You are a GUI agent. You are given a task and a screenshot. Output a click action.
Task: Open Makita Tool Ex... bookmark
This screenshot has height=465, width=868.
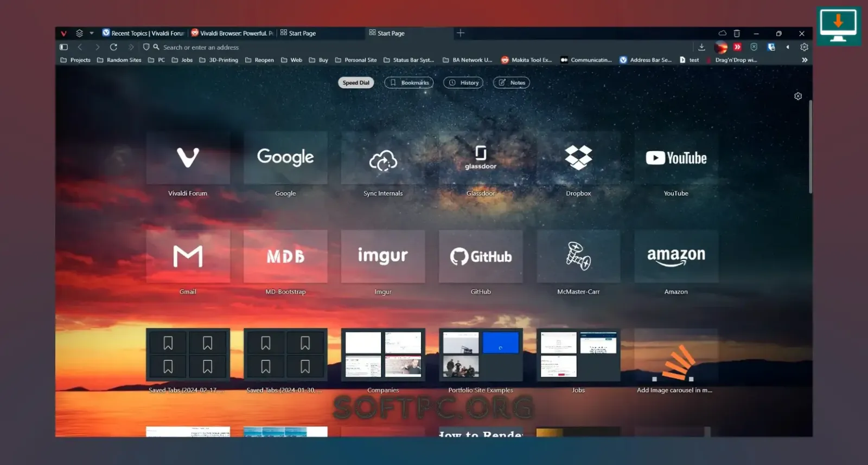[526, 60]
